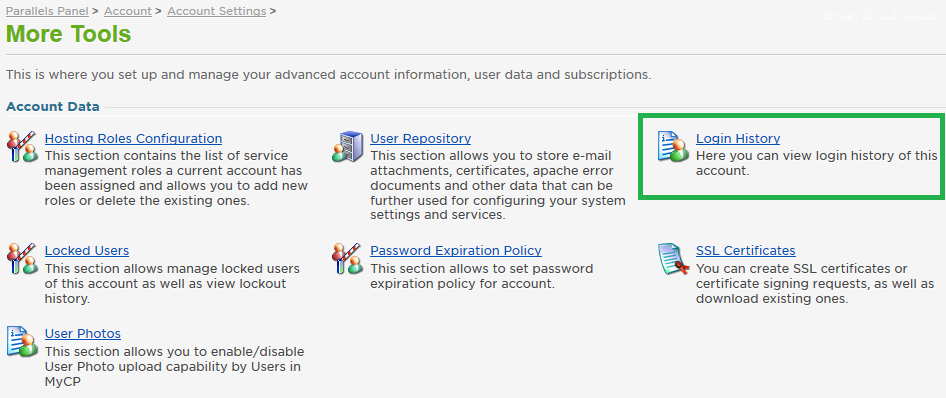Click the SSL Certificates icon

(673, 259)
